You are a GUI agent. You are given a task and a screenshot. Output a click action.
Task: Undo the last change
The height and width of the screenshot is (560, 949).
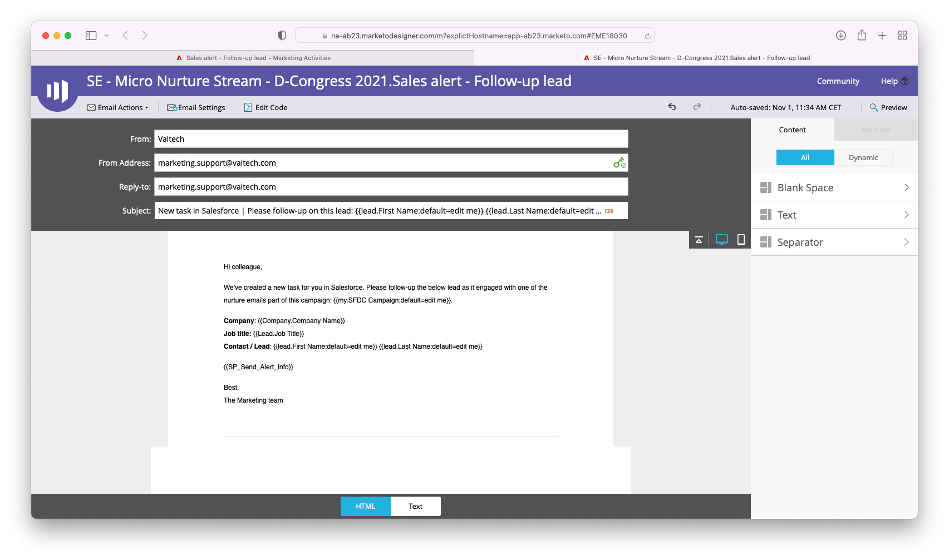(x=672, y=107)
